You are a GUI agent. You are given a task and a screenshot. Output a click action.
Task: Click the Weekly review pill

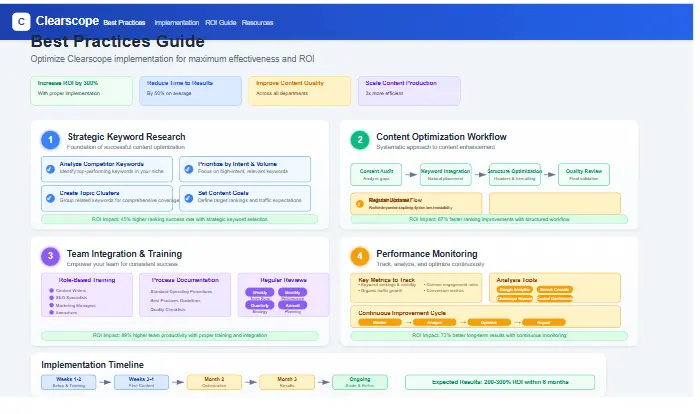click(x=260, y=293)
